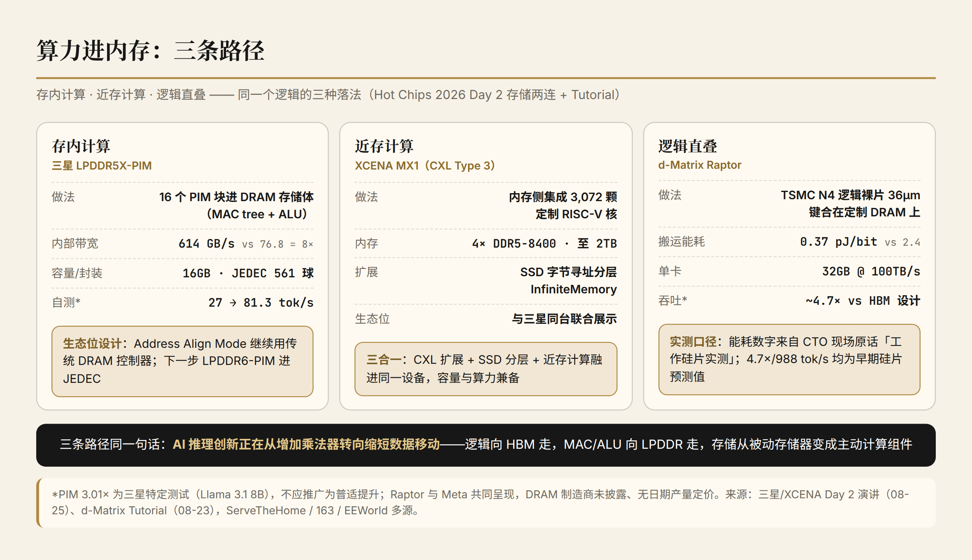The height and width of the screenshot is (560, 972).
Task: Click the 容量/封装 row label
Action: pyautogui.click(x=77, y=273)
